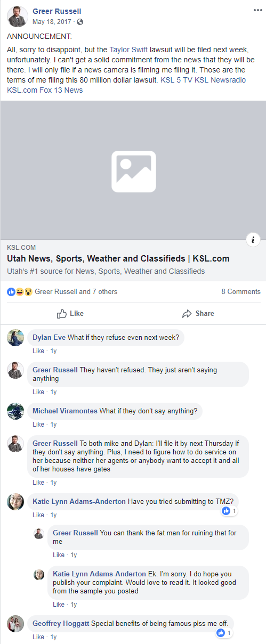
Task: Like Dylan Eve's comment
Action: pos(38,351)
